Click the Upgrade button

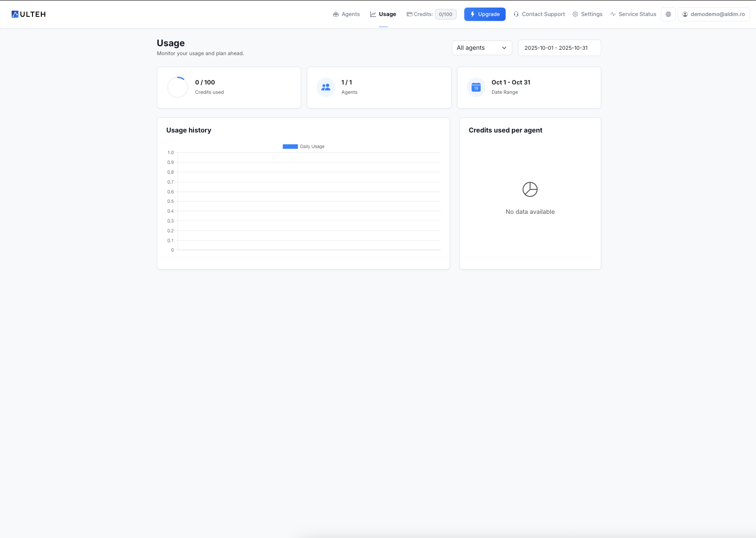point(485,14)
